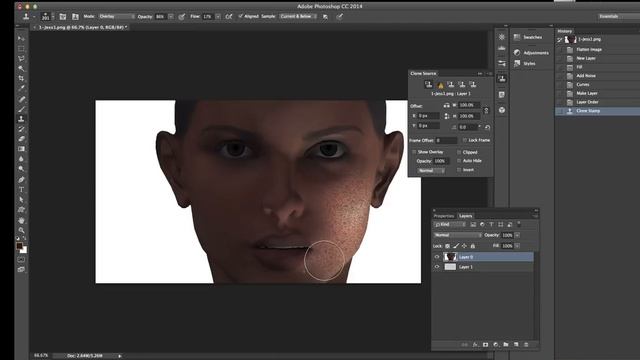This screenshot has width=640, height=360.
Task: Create a new group folder icon
Action: click(506, 345)
